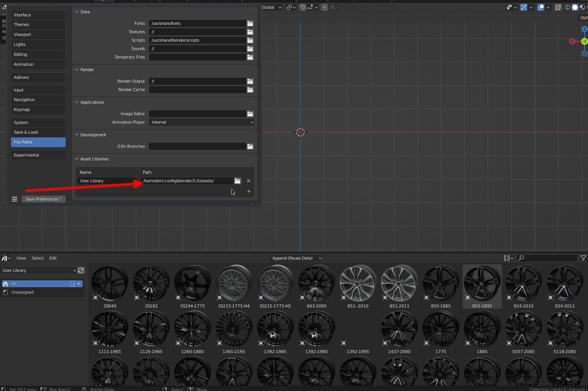This screenshot has height=391, width=588.
Task: Open asset browser display settings
Action: (508, 258)
